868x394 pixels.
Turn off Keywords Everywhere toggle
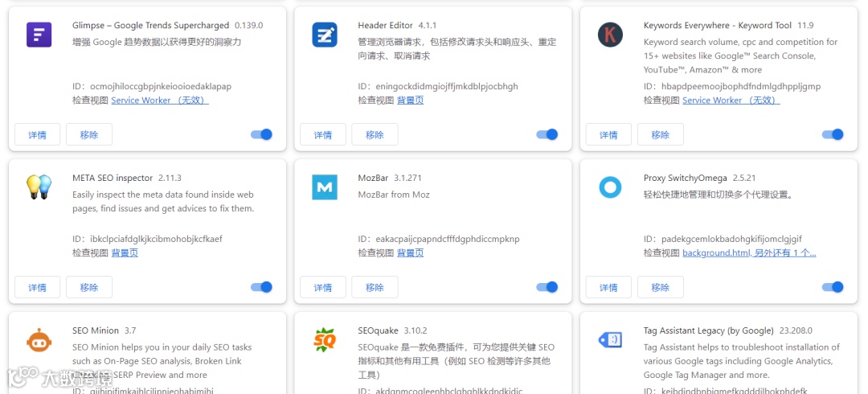(833, 134)
